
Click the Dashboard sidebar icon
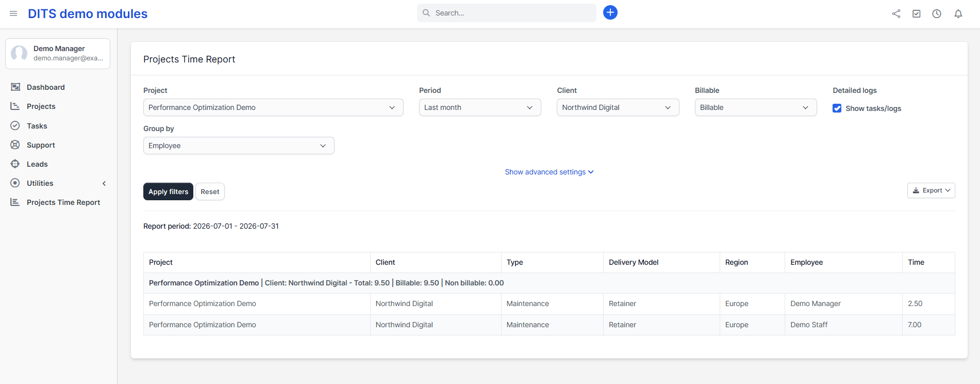pyautogui.click(x=15, y=87)
